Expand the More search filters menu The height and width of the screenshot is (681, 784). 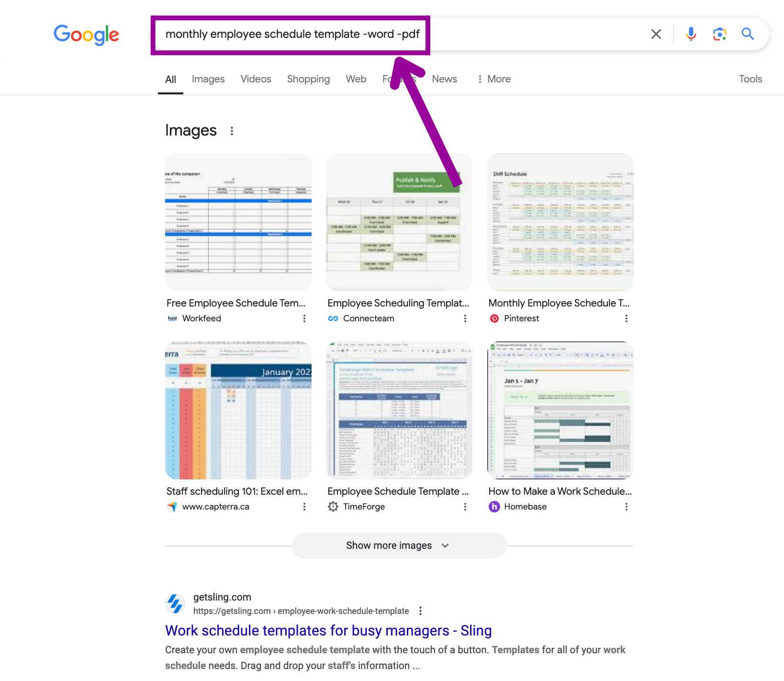pos(493,79)
